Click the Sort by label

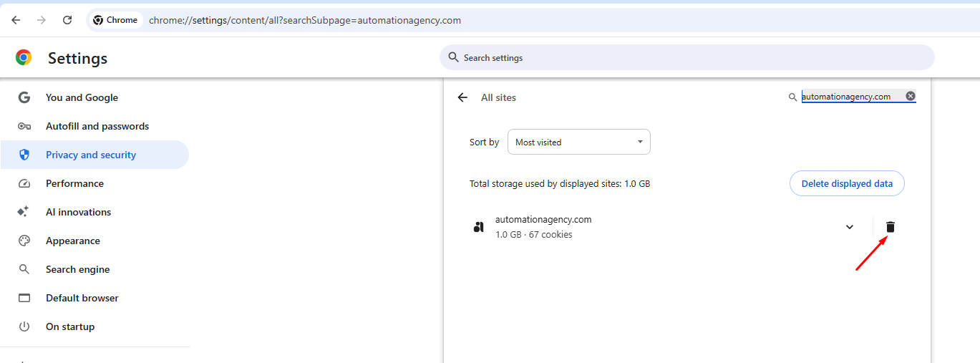click(484, 142)
